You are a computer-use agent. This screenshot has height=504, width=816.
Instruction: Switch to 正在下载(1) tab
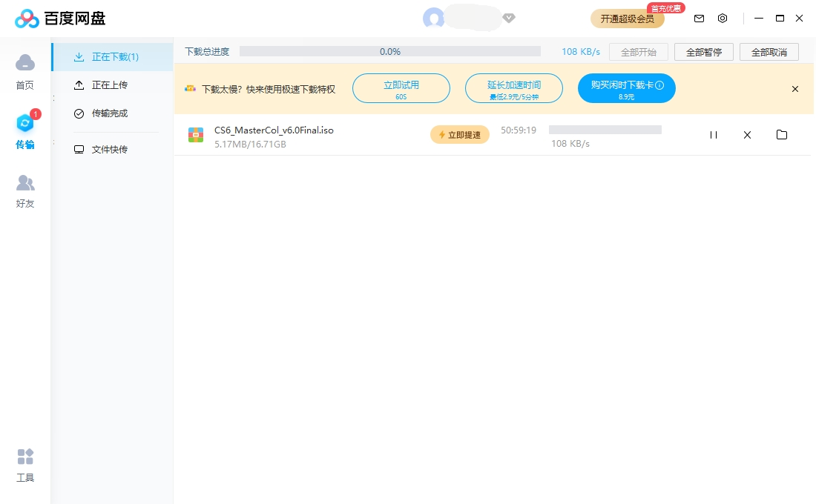tap(113, 56)
